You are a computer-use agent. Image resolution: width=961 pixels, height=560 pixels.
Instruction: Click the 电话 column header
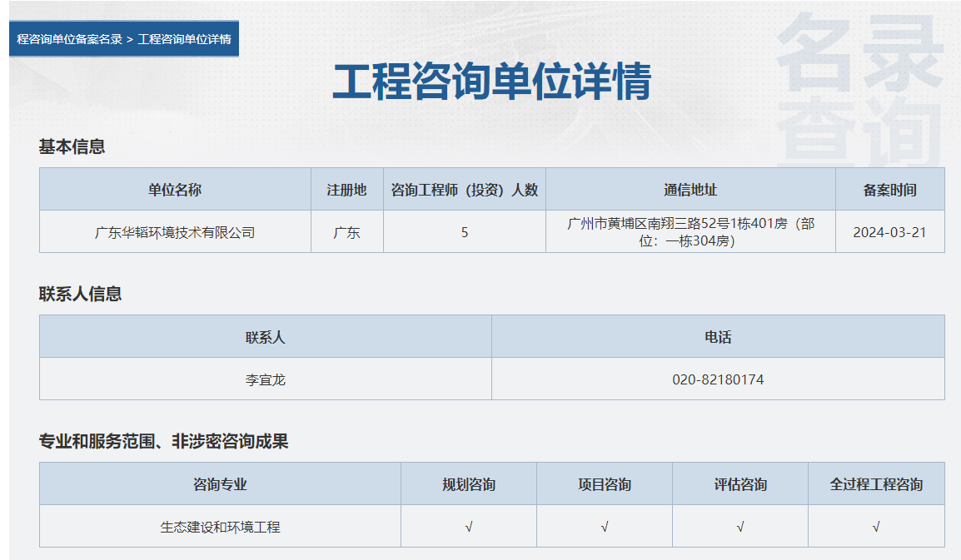719,337
